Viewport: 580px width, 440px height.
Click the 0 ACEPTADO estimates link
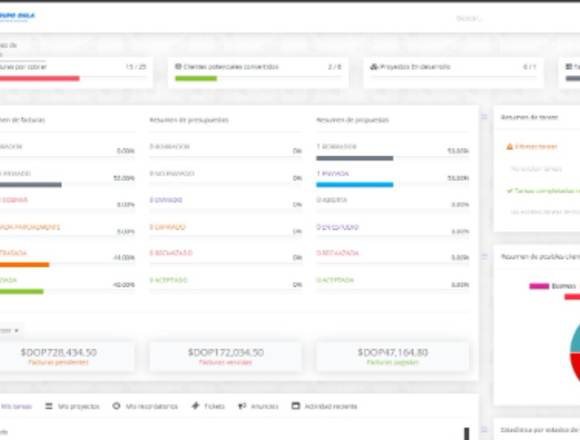click(168, 280)
